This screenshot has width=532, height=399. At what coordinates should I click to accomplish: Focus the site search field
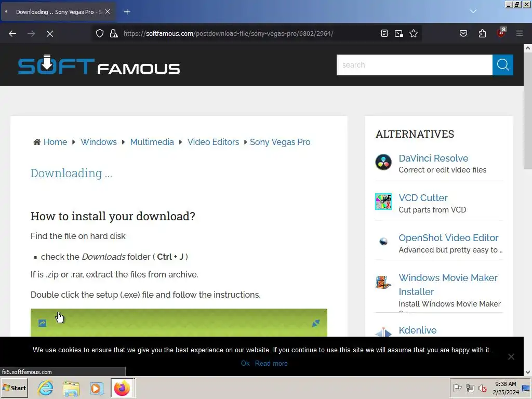414,65
